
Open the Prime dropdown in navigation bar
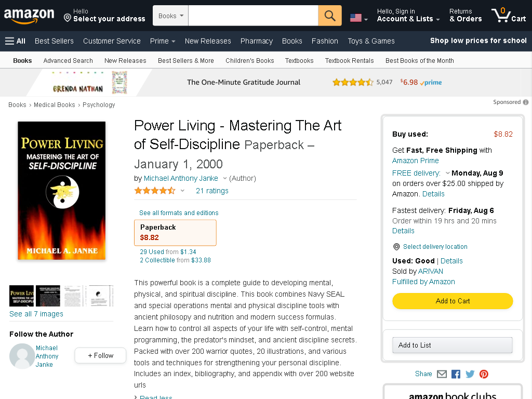pos(163,41)
